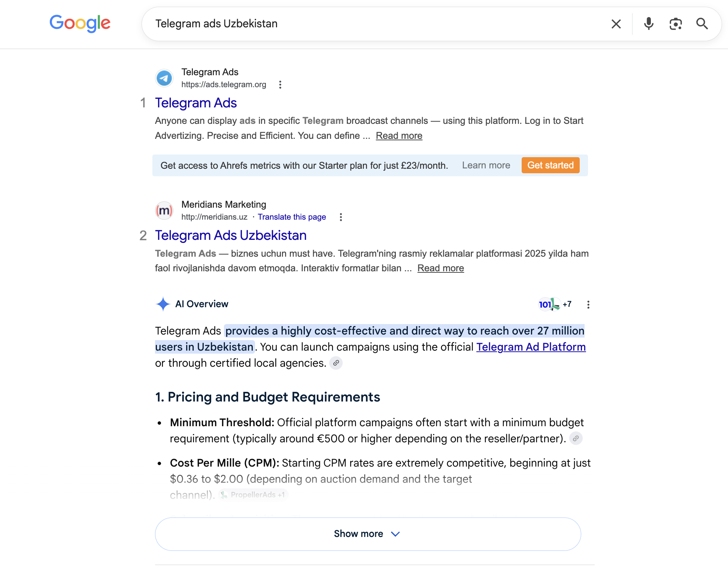Image resolution: width=728 pixels, height=577 pixels.
Task: Open the Google logo homepage
Action: pyautogui.click(x=80, y=23)
